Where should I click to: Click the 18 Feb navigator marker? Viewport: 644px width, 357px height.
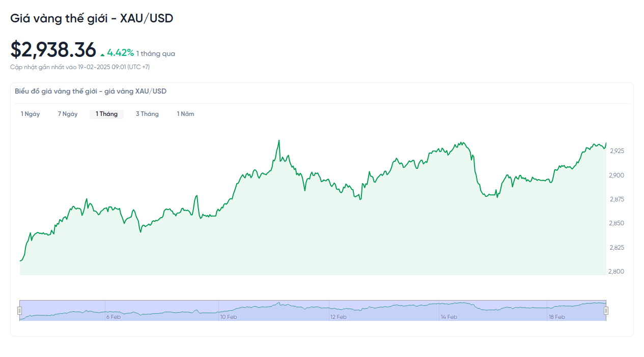pyautogui.click(x=556, y=317)
